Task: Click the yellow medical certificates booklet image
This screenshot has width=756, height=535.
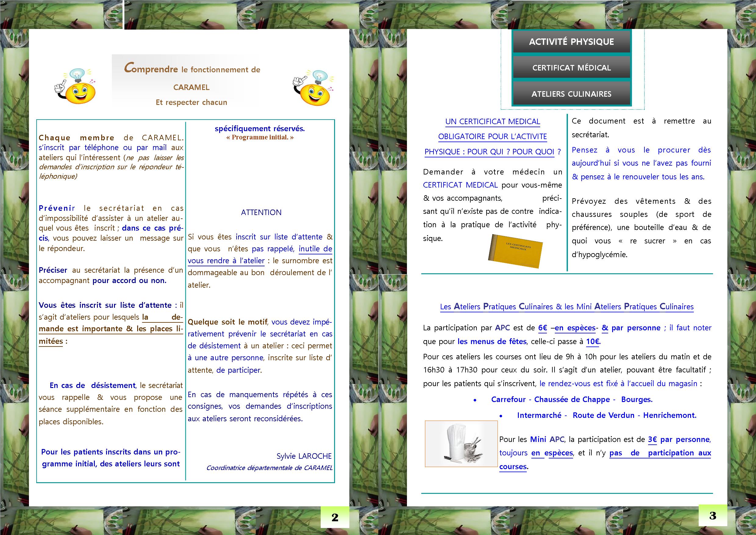Action: click(x=515, y=251)
